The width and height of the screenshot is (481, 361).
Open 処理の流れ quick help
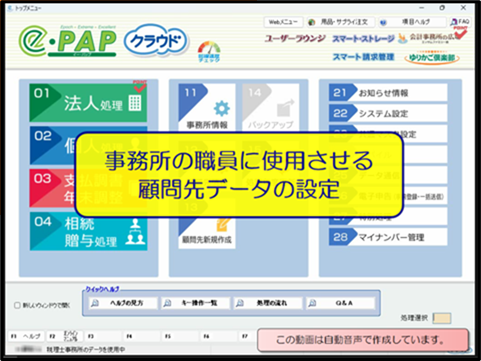click(x=268, y=303)
